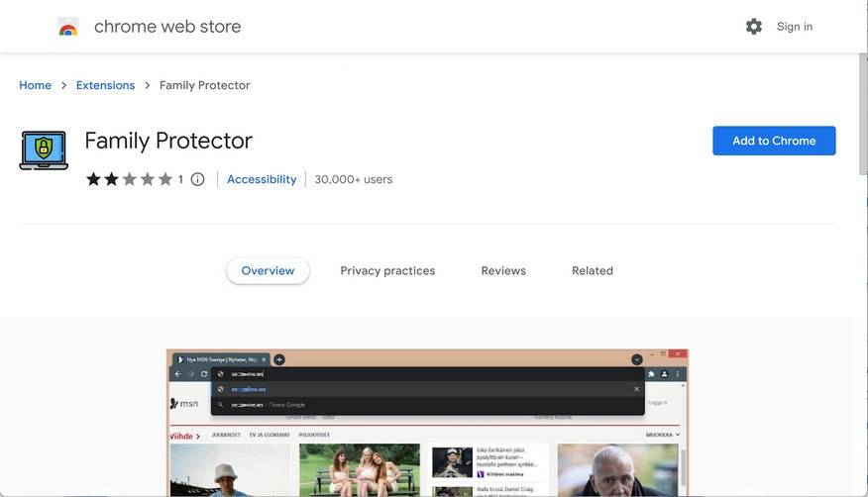Click the '30,000+ users' text
This screenshot has width=868, height=497.
(x=353, y=179)
